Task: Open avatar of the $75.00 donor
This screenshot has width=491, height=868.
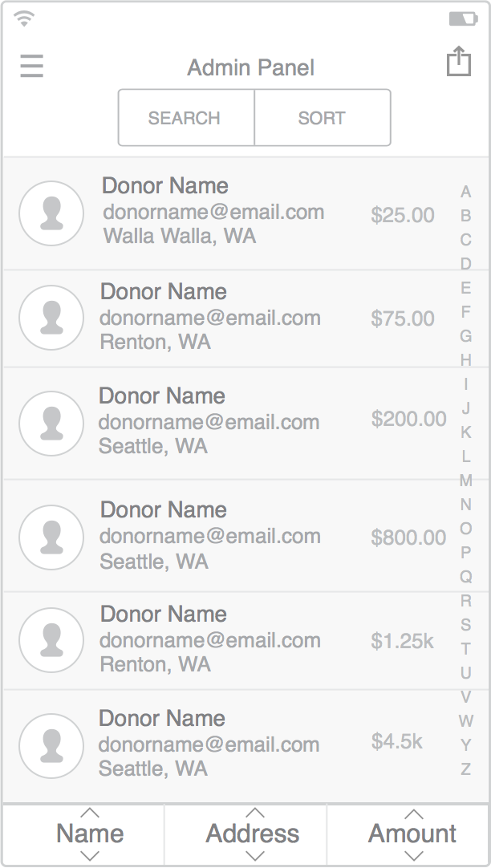Action: point(51,318)
